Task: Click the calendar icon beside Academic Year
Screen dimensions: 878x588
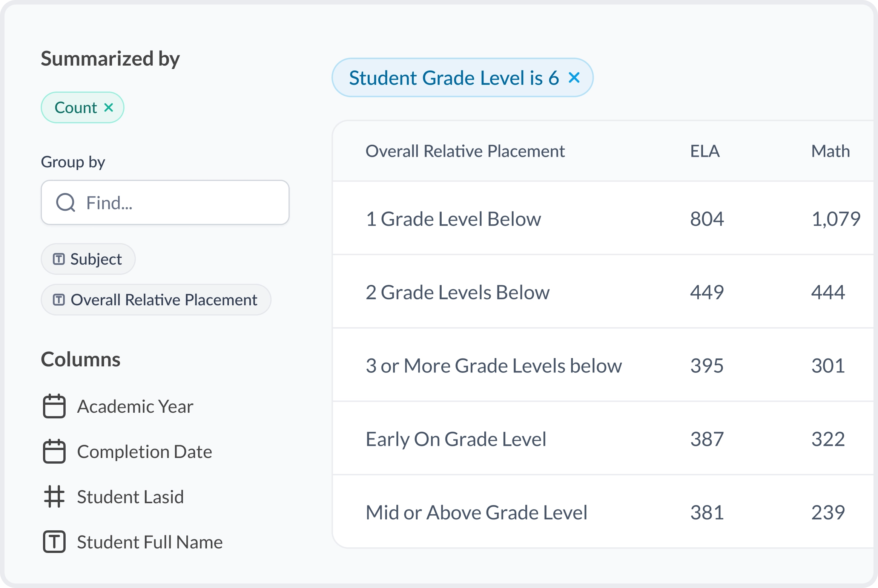Action: click(54, 406)
